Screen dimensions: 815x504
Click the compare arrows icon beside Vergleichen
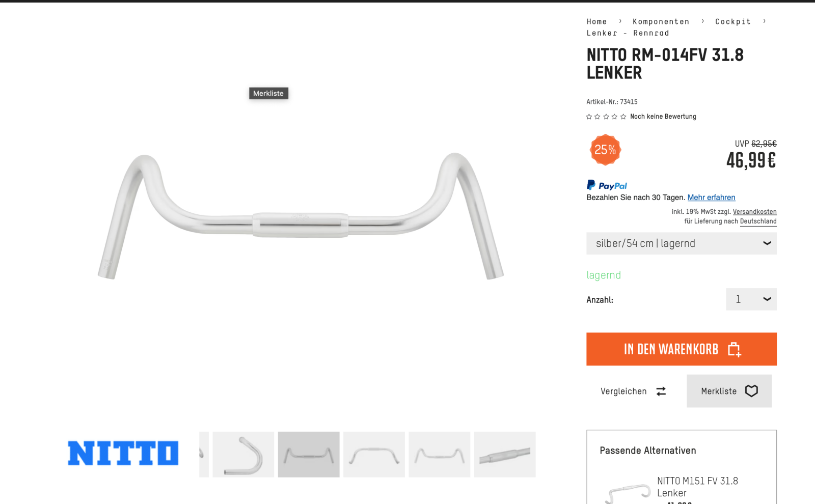coord(661,391)
